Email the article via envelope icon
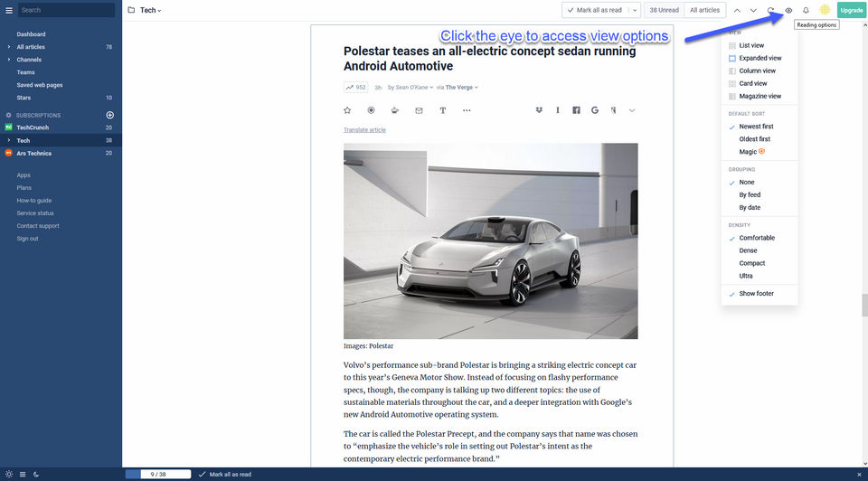The image size is (868, 481). coord(419,110)
